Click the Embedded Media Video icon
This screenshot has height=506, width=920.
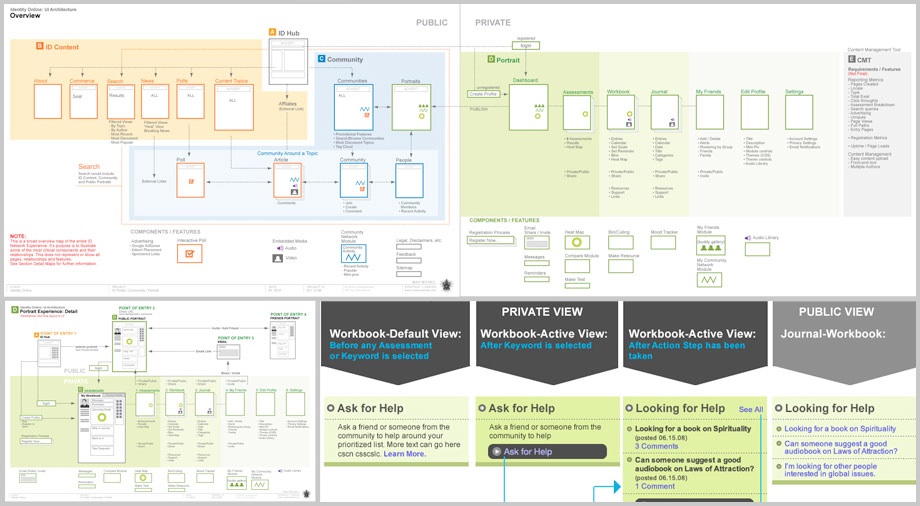tap(277, 258)
